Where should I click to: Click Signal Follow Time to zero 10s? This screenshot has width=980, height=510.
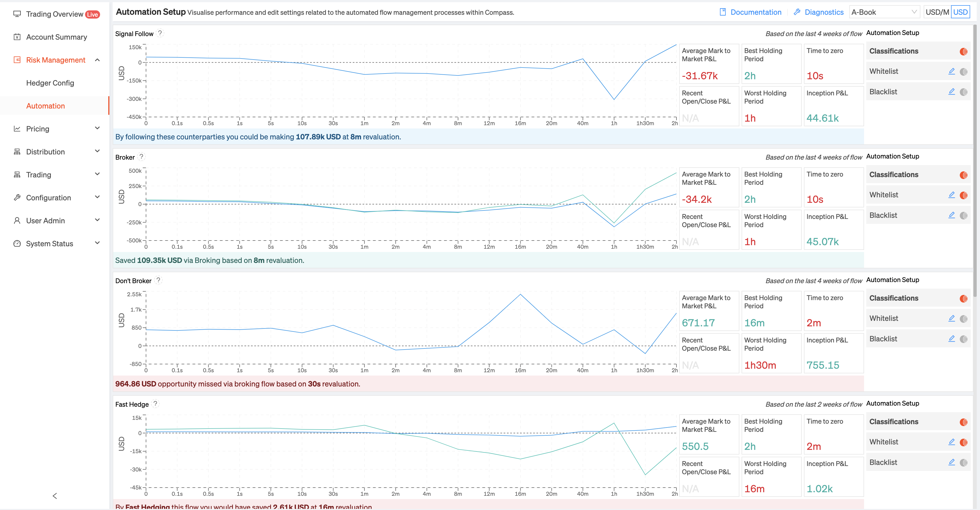click(x=815, y=76)
